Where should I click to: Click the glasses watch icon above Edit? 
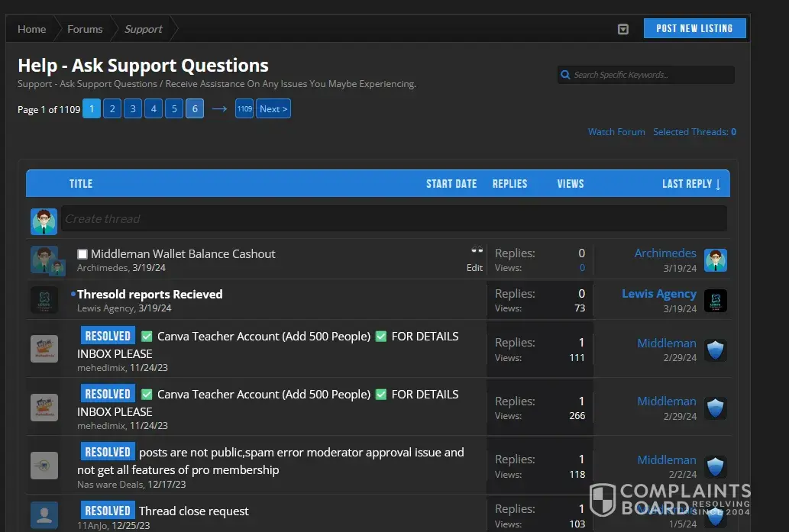tap(477, 251)
